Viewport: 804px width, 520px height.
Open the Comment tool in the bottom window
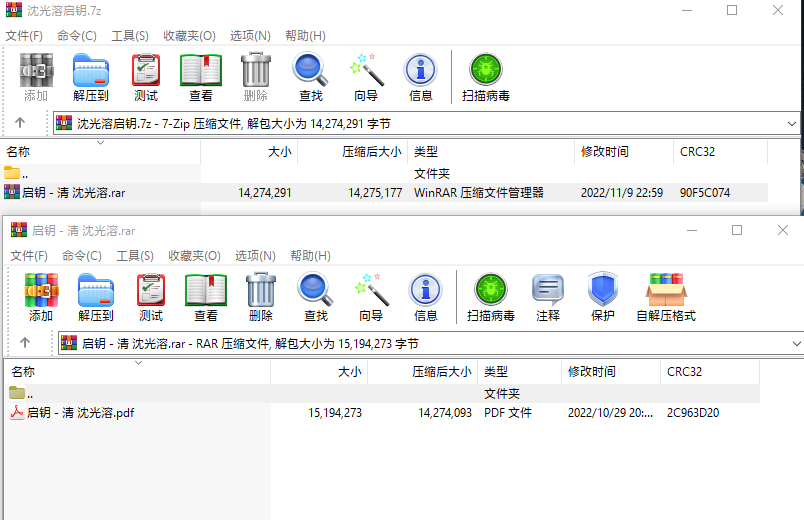point(548,298)
